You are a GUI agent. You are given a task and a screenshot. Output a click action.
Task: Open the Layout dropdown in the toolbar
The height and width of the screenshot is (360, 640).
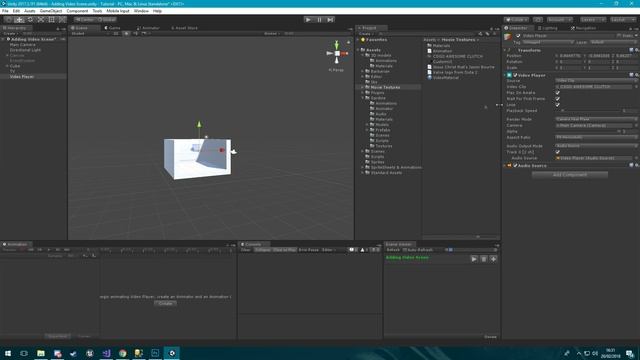[x=623, y=20]
